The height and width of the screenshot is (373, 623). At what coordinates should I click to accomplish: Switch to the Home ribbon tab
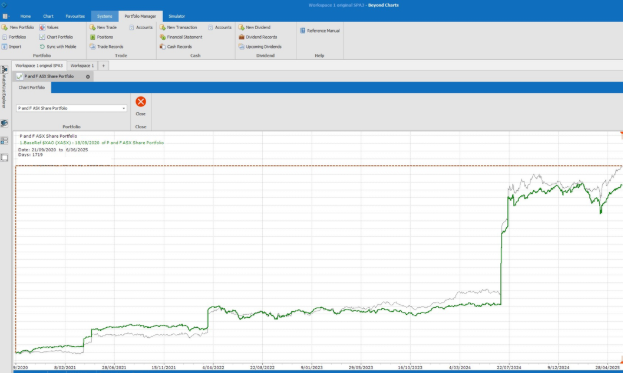pos(25,16)
